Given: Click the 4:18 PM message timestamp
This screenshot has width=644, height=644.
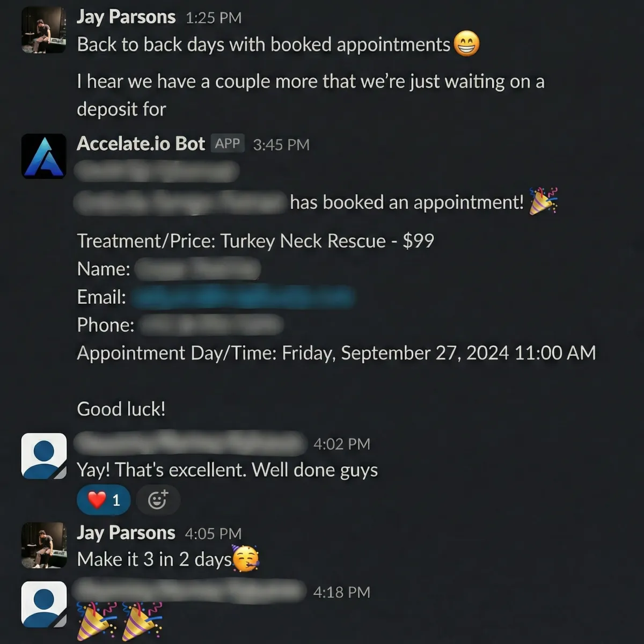Looking at the screenshot, I should tap(342, 592).
